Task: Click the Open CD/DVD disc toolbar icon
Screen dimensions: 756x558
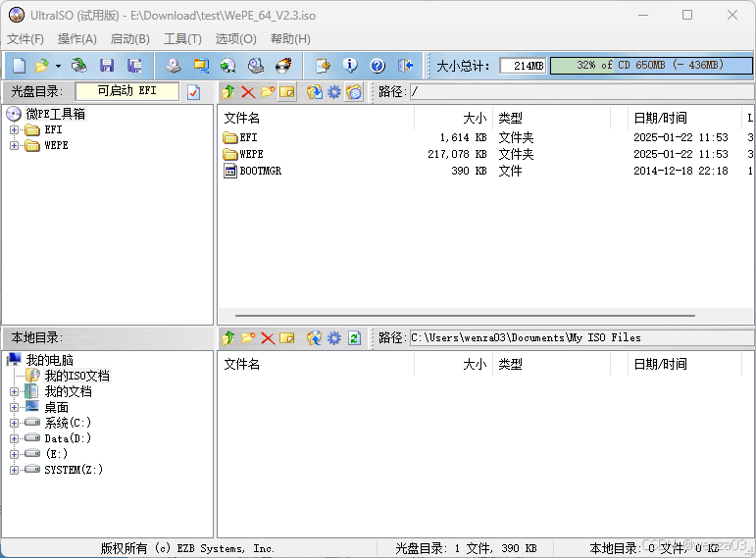Action: pos(78,66)
